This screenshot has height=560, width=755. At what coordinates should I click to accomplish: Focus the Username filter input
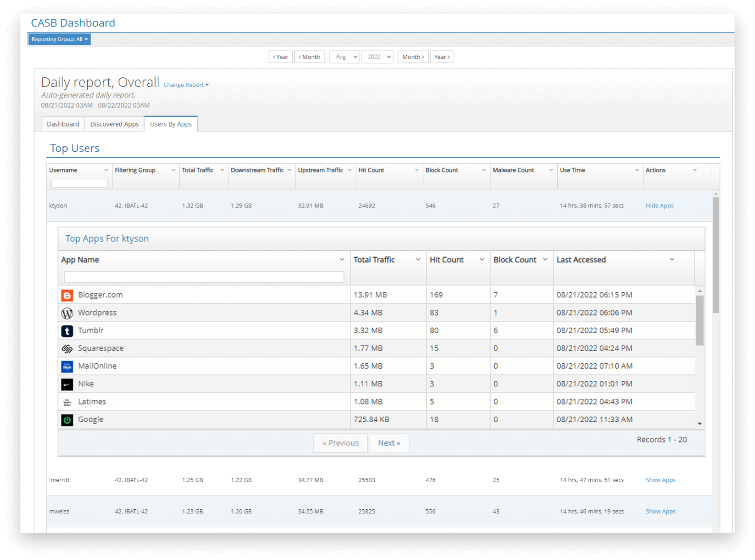pos(79,183)
